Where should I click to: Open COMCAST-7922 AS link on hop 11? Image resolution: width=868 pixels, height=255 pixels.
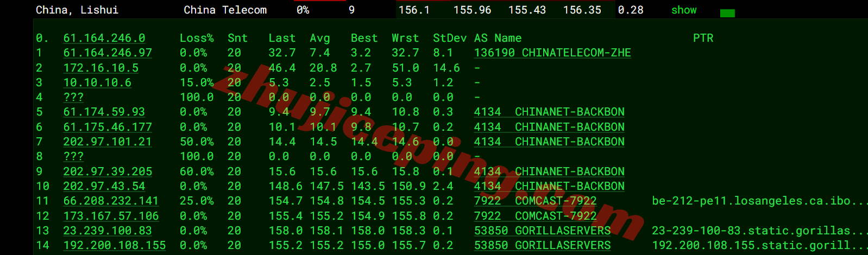coord(536,201)
